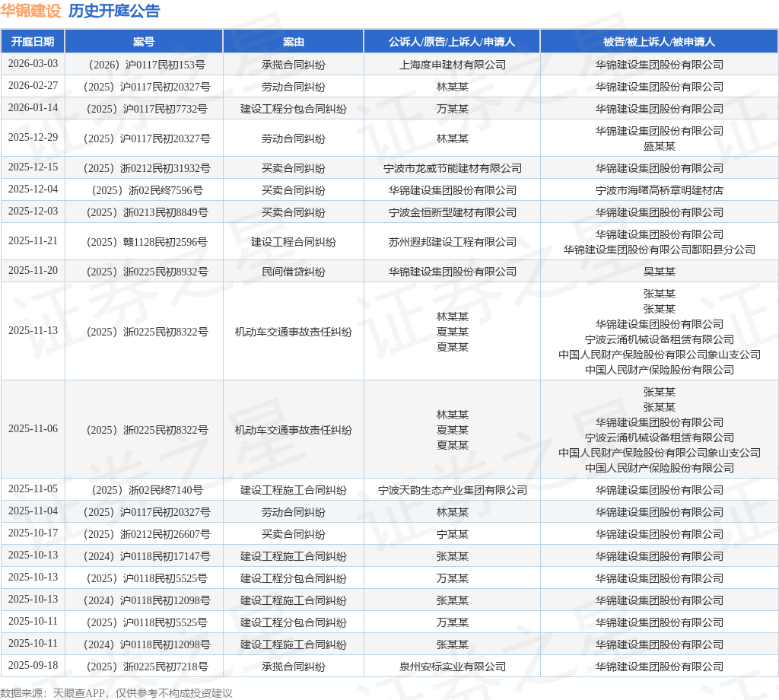
Task: Select the date cell 2025-11-21
Action: tap(33, 241)
